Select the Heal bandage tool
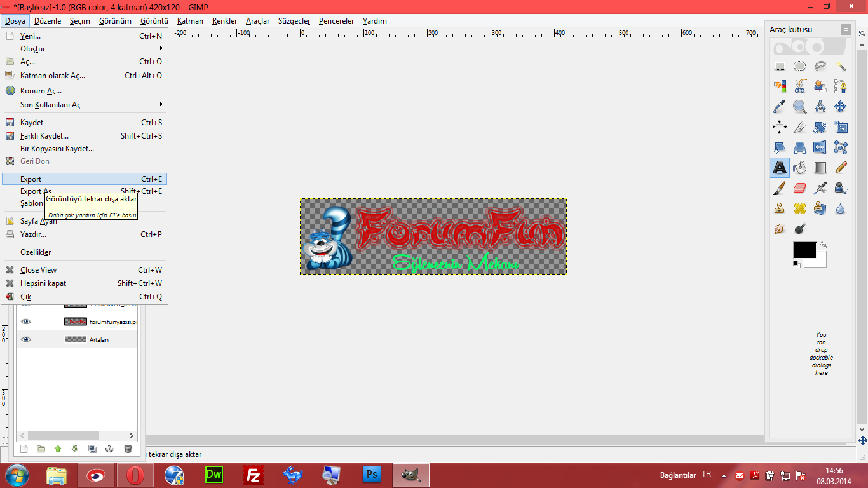Viewport: 868px width, 488px height. (x=800, y=208)
